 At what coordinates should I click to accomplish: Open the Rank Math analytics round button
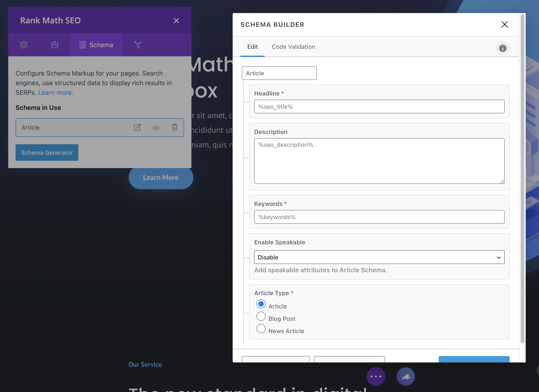pos(406,376)
